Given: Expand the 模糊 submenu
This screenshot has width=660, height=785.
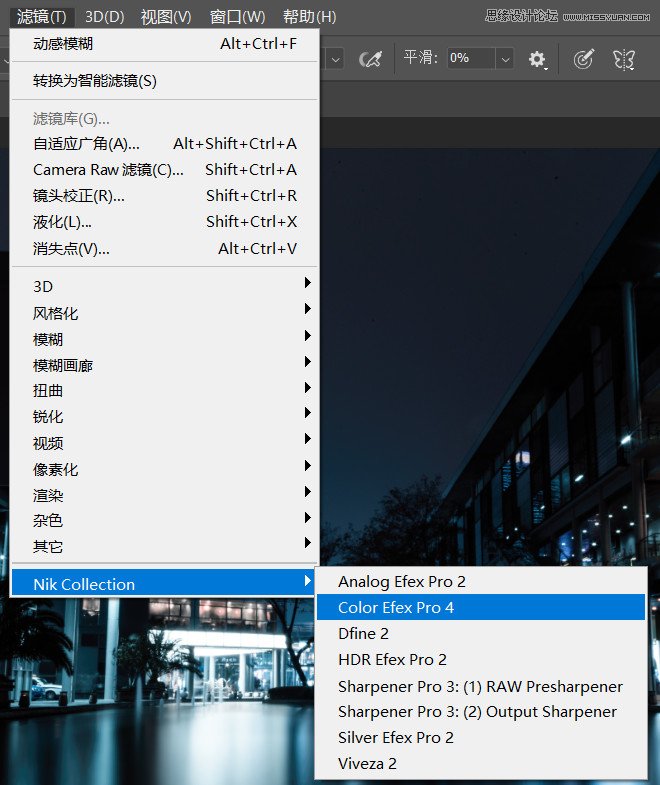Looking at the screenshot, I should pyautogui.click(x=165, y=339).
